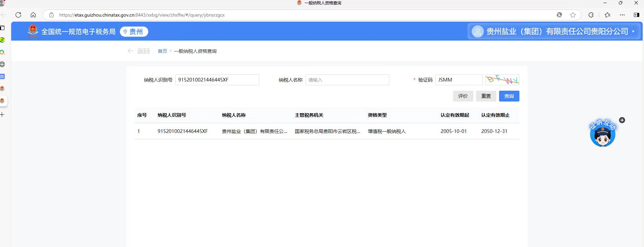Toggle the vertical tabs panel icon
Screen dimensions: 644x247
pyautogui.click(x=2, y=28)
